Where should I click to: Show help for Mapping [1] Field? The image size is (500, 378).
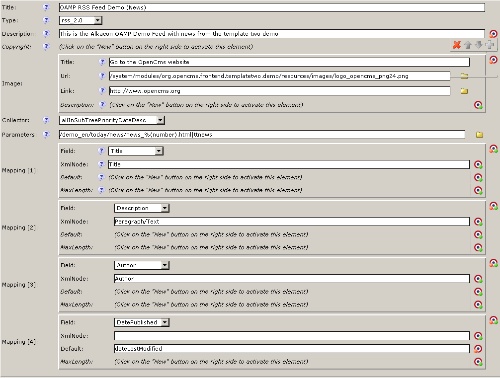(x=101, y=151)
